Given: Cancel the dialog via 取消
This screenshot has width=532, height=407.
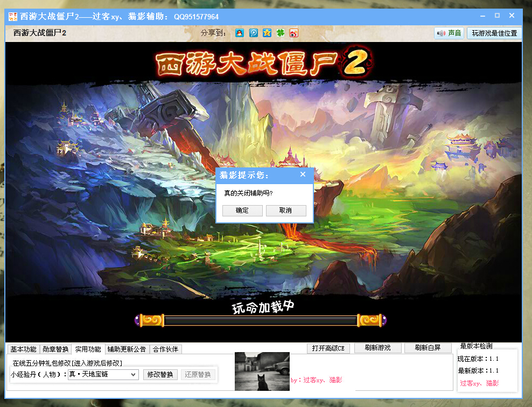Looking at the screenshot, I should pyautogui.click(x=286, y=210).
